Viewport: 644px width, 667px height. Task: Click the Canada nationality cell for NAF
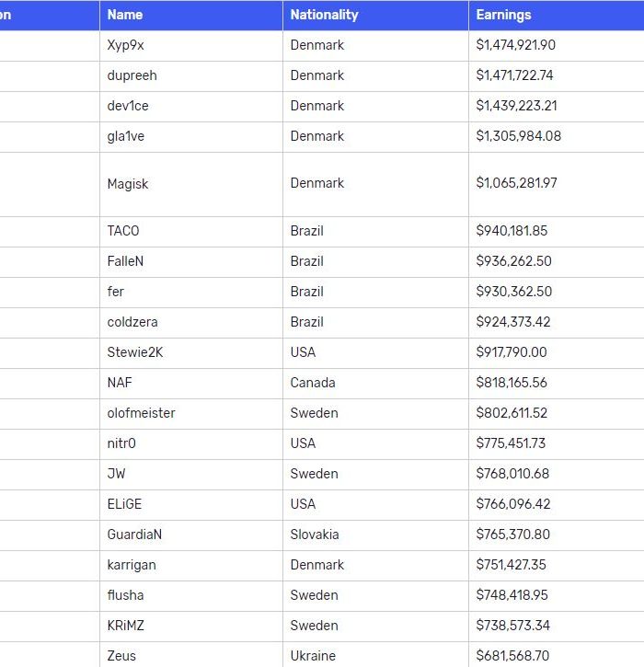[x=313, y=383]
